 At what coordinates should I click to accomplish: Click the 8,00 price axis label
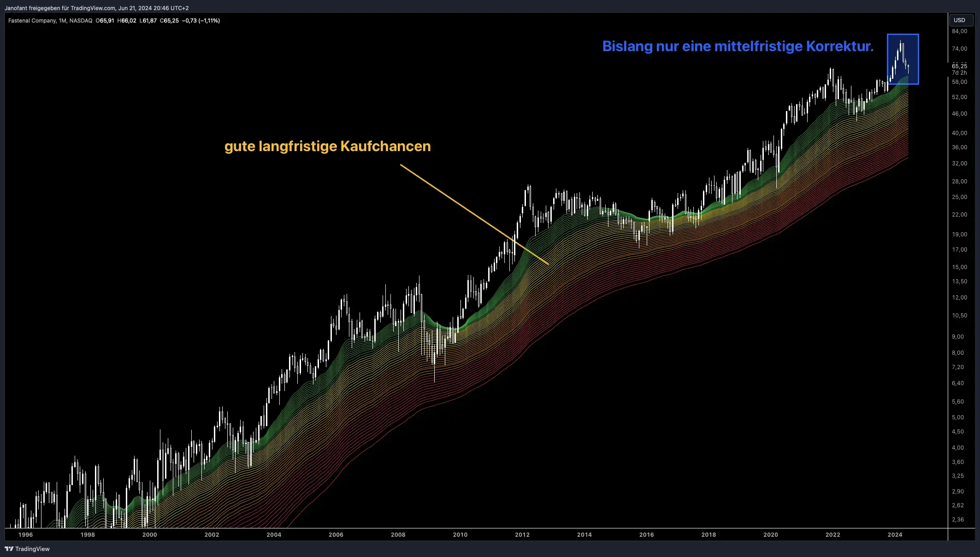click(957, 353)
